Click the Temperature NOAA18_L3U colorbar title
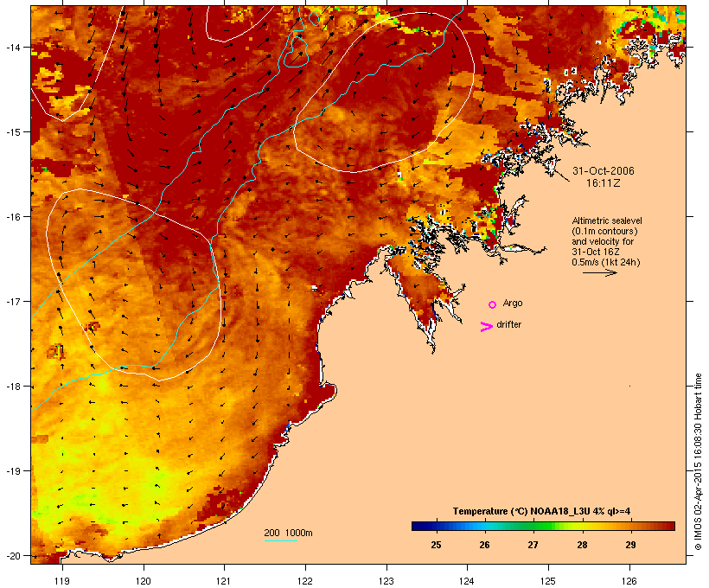709x588 pixels. tap(541, 511)
